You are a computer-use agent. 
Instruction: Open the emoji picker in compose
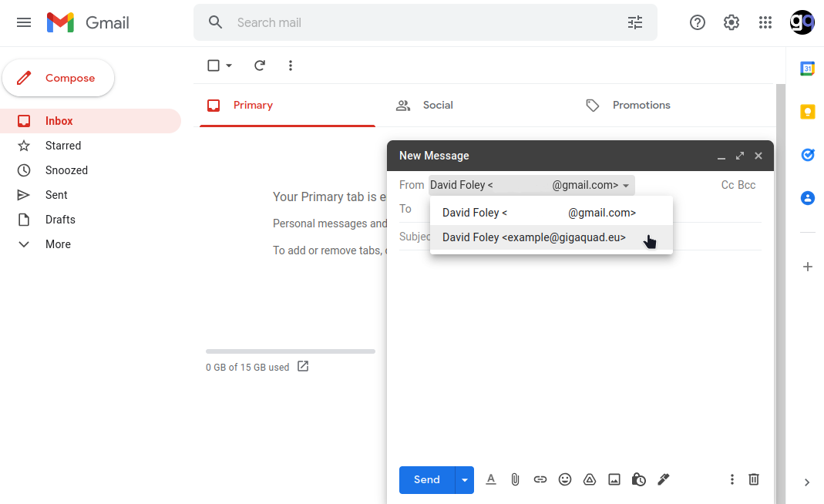click(x=565, y=479)
